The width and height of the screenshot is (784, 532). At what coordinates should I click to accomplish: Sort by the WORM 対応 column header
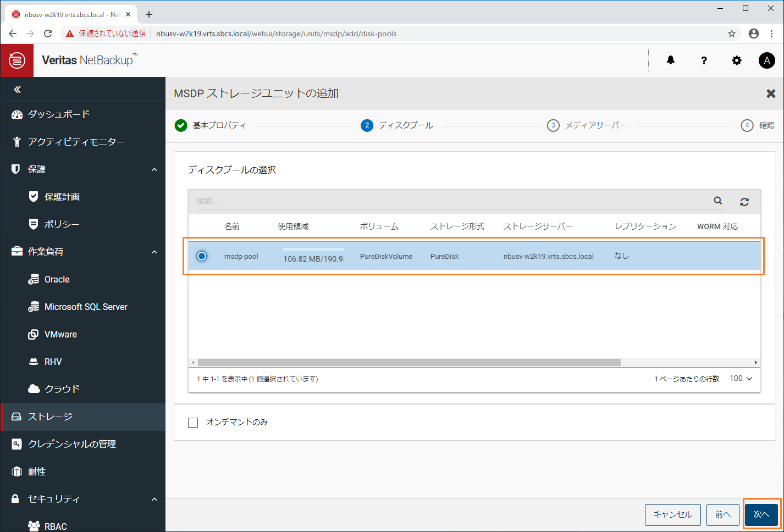point(717,226)
